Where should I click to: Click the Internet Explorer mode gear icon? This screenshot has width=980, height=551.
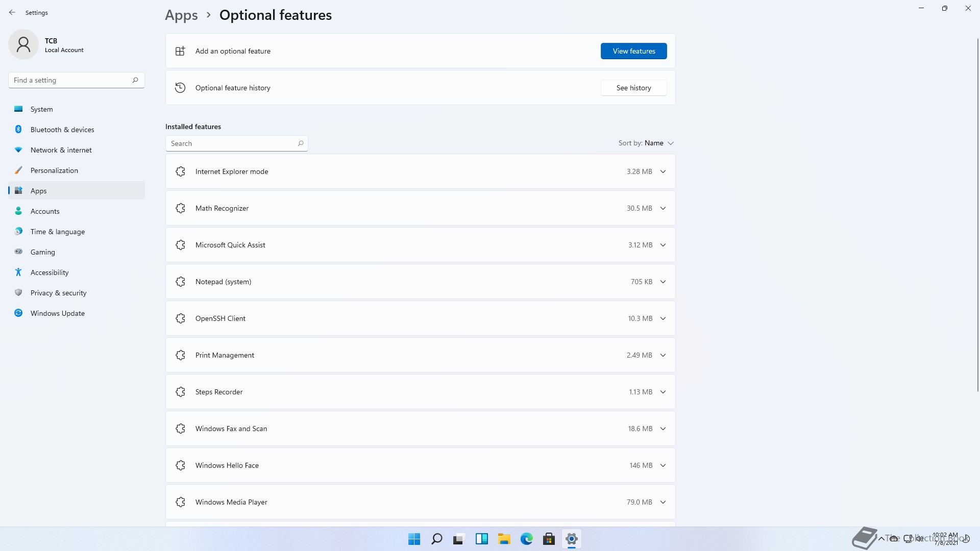coord(180,171)
